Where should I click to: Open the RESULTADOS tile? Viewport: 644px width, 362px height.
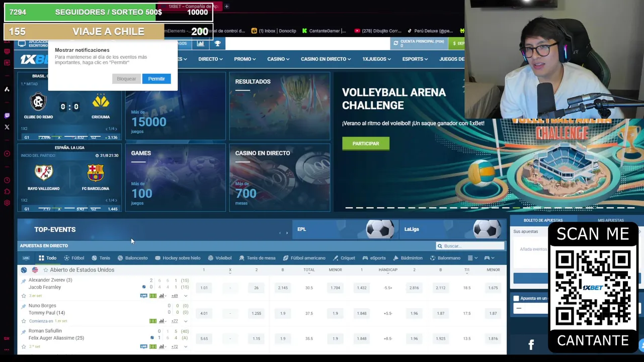click(x=280, y=106)
